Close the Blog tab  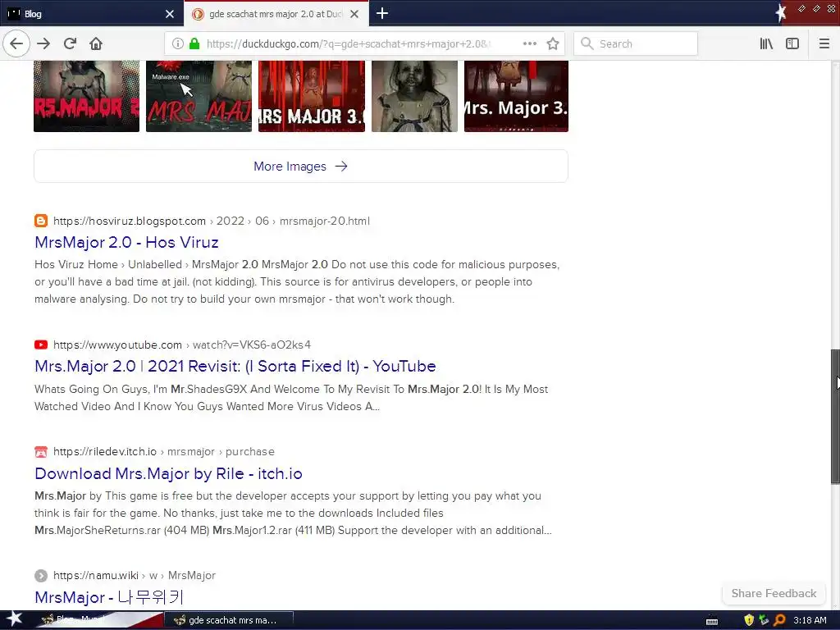(169, 14)
